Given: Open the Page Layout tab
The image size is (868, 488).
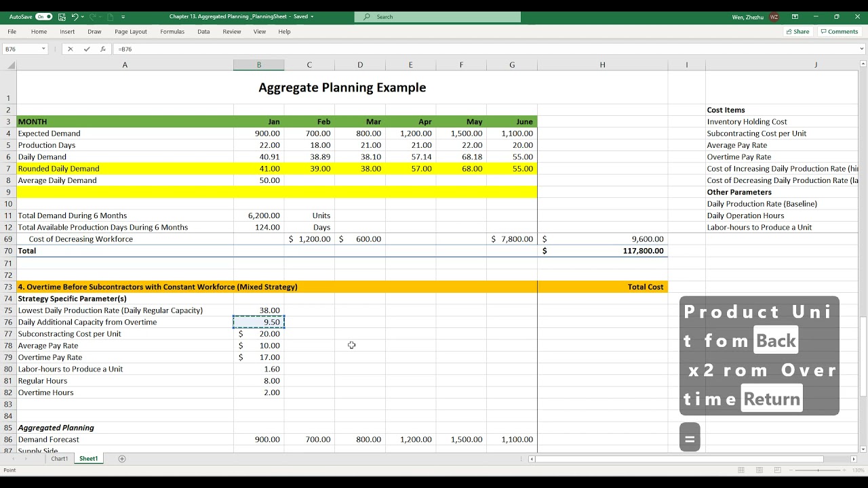Looking at the screenshot, I should [131, 31].
